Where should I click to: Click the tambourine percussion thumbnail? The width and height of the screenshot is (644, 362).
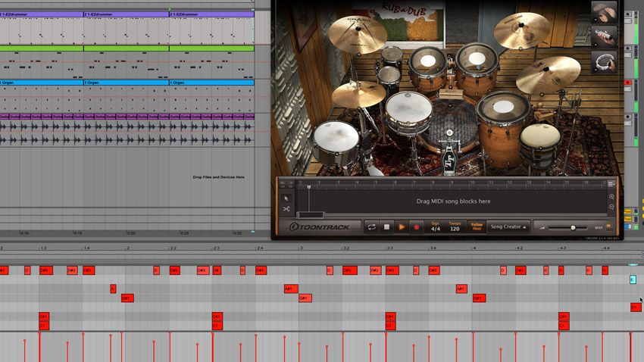pos(603,62)
